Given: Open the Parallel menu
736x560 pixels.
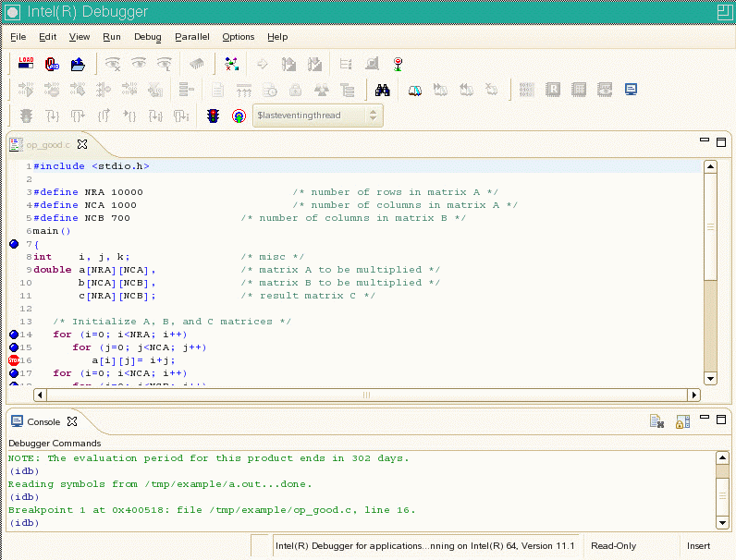Looking at the screenshot, I should click(192, 37).
